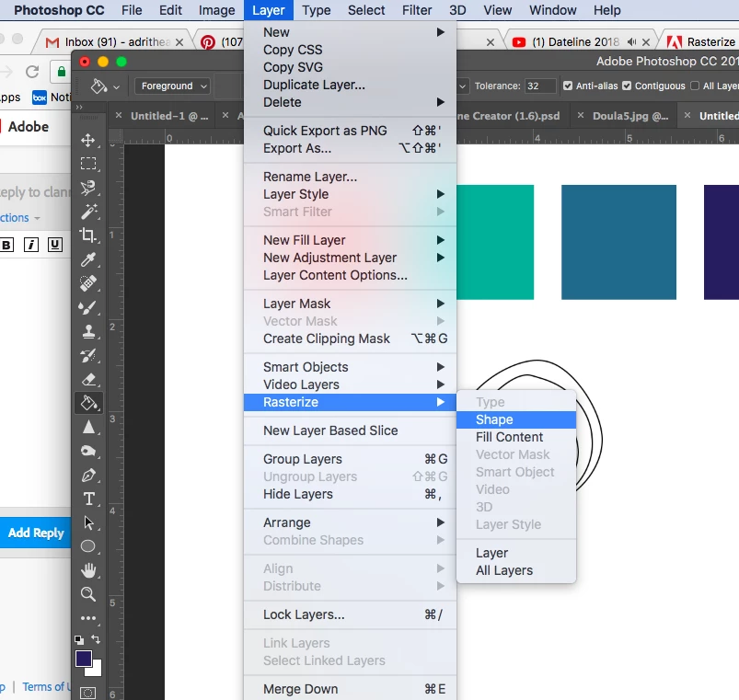Choose Fill Content in Rasterize submenu
This screenshot has width=739, height=700.
pyautogui.click(x=516, y=437)
